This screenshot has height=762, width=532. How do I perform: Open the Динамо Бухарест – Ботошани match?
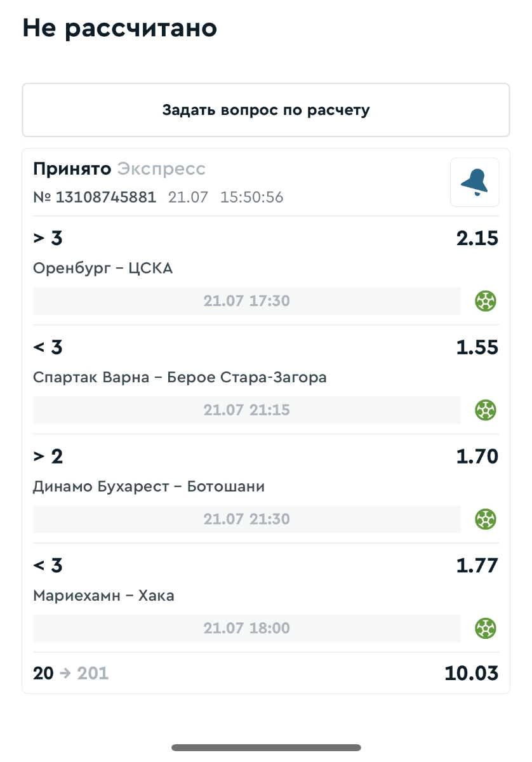(x=149, y=487)
